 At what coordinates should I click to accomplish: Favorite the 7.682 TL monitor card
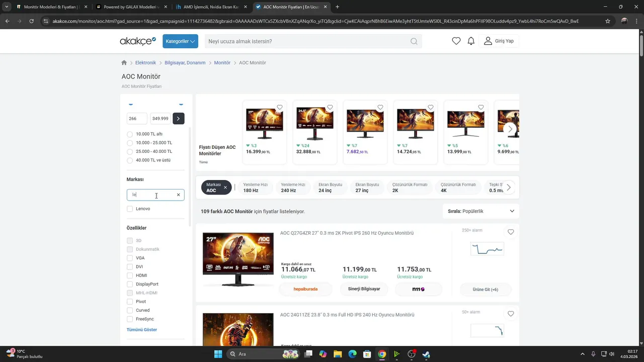(x=380, y=107)
